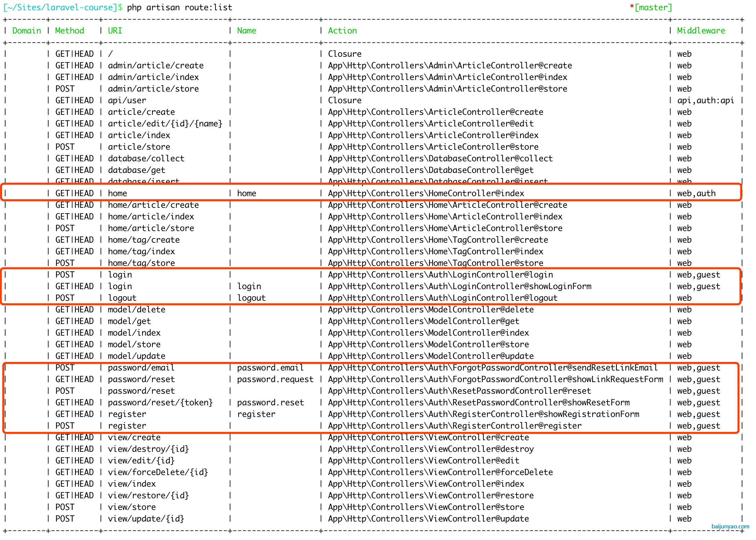The width and height of the screenshot is (756, 540).
Task: Click the RegisterController@register action
Action: coord(455,426)
